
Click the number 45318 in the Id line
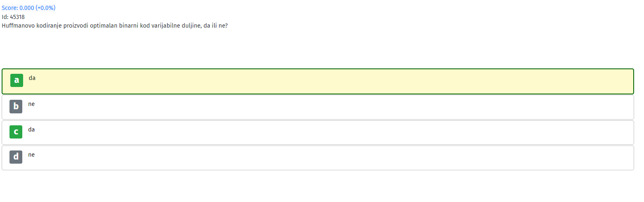pyautogui.click(x=17, y=17)
